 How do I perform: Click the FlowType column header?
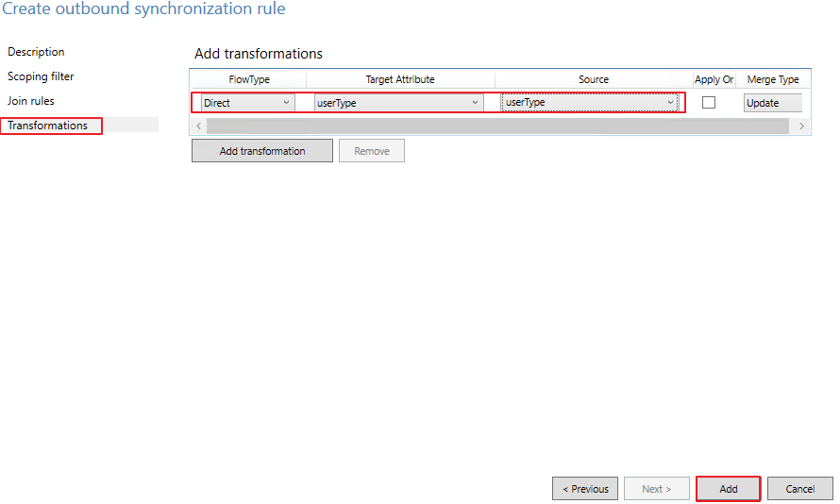249,79
